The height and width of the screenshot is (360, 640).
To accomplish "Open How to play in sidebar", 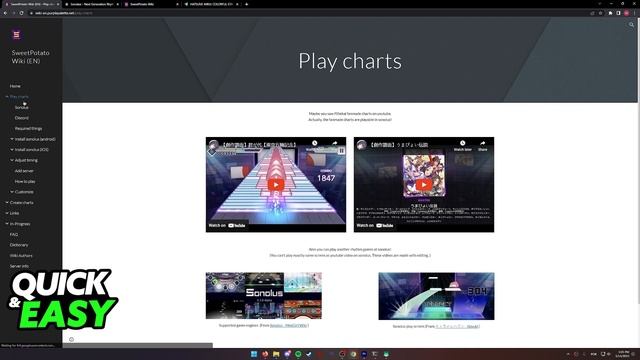I will [25, 182].
